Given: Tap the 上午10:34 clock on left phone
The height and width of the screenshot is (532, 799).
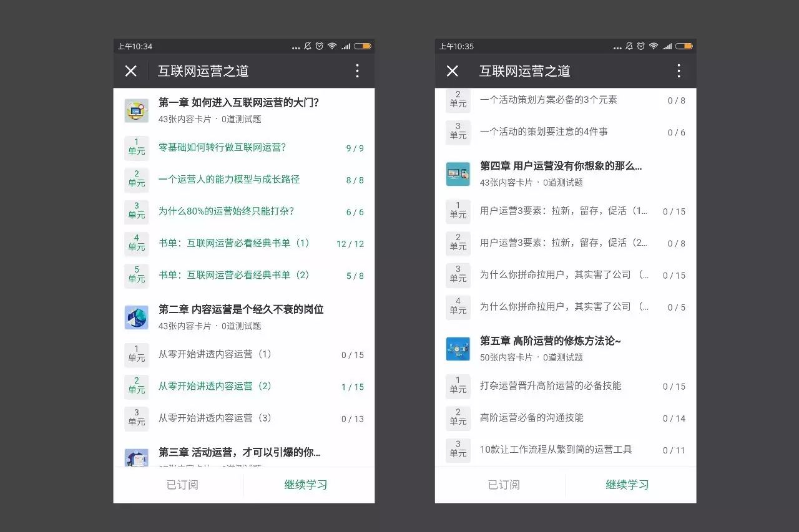Looking at the screenshot, I should pos(135,46).
